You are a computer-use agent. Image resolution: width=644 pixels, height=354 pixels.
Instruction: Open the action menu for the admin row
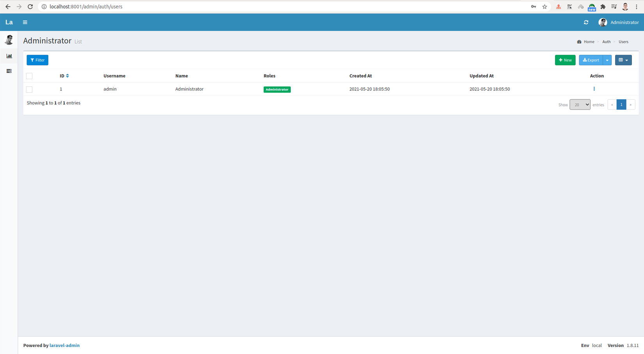point(594,89)
